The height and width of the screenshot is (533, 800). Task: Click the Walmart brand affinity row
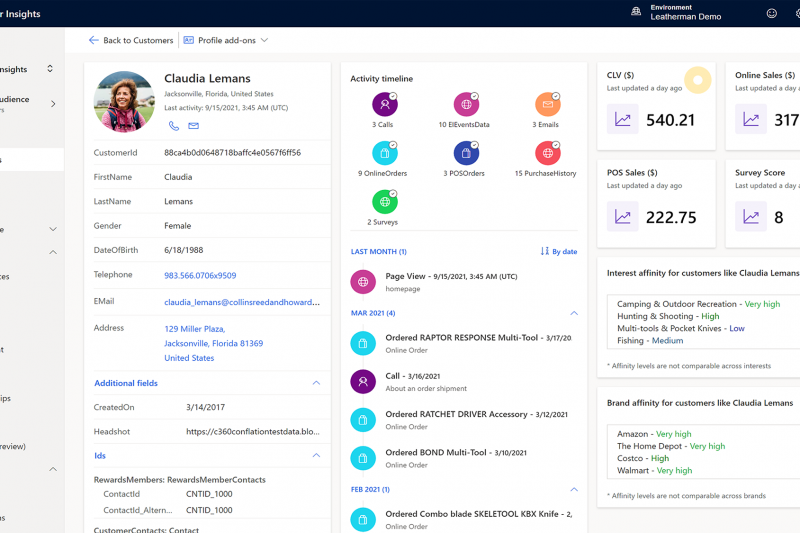655,471
